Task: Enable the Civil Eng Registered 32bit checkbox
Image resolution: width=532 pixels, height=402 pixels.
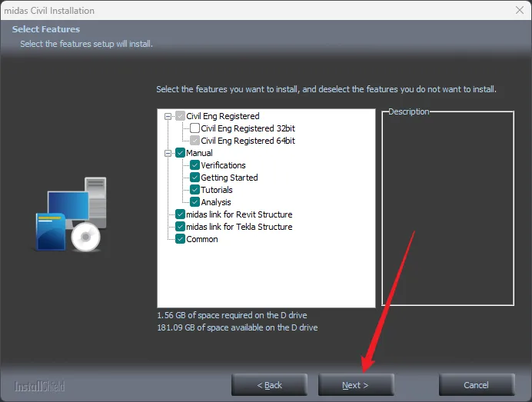Action: point(195,128)
